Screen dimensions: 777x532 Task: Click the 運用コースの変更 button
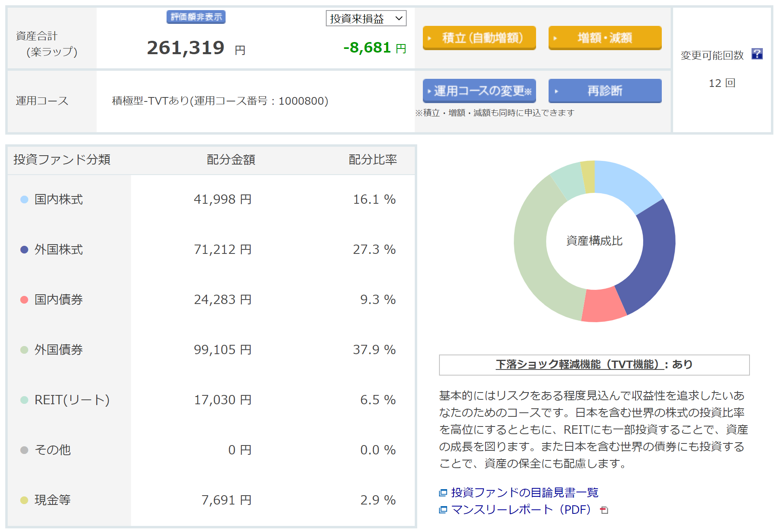tap(479, 91)
